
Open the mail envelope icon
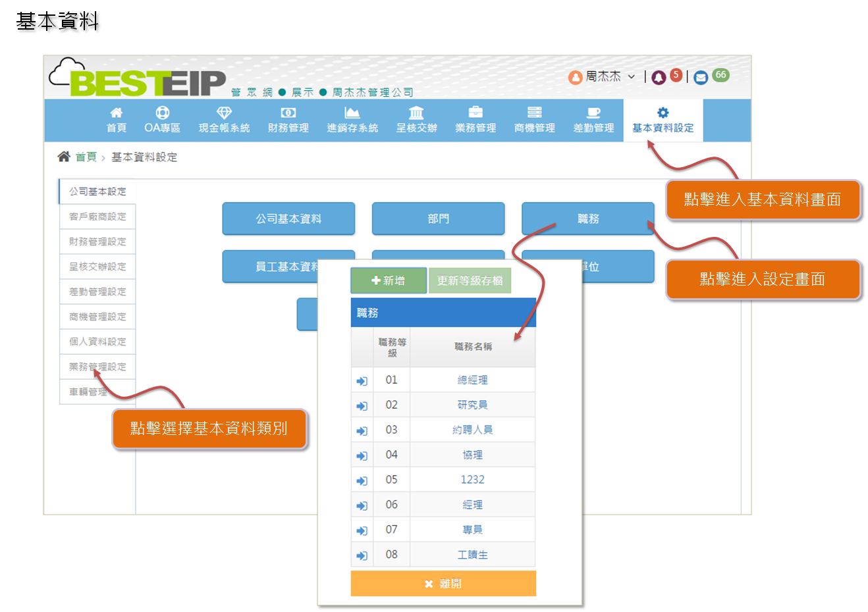pos(701,78)
